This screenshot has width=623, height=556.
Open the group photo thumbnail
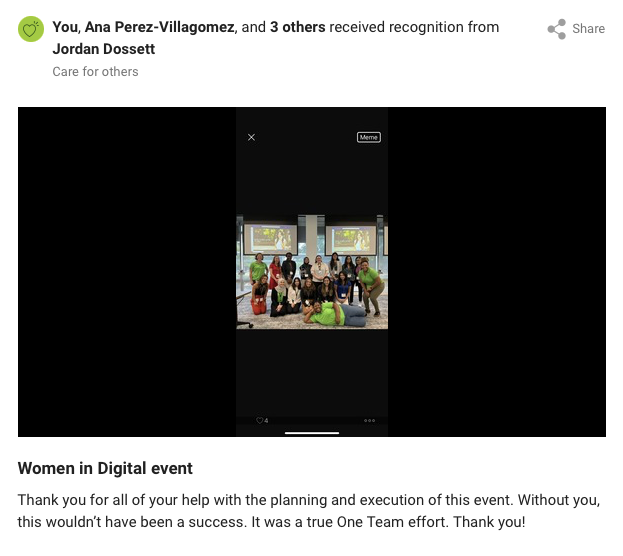click(x=312, y=272)
